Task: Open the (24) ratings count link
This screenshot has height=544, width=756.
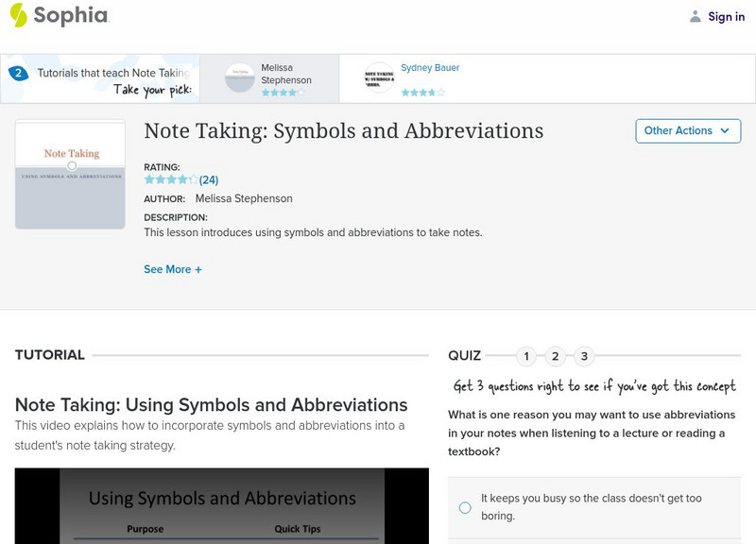Action: [x=209, y=179]
